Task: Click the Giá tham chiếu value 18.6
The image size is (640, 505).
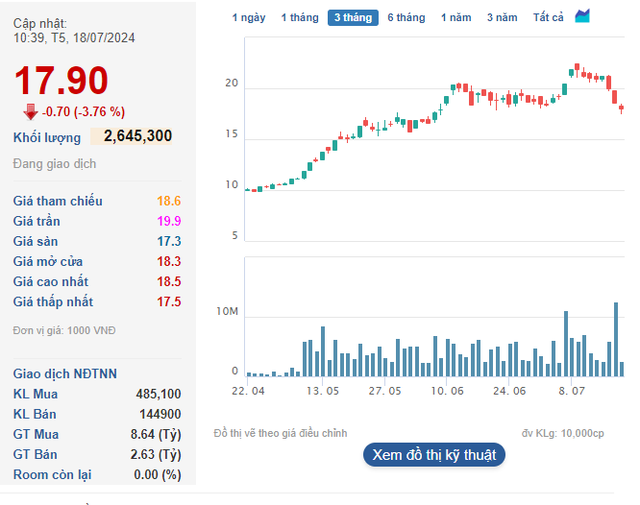Action: tap(169, 201)
